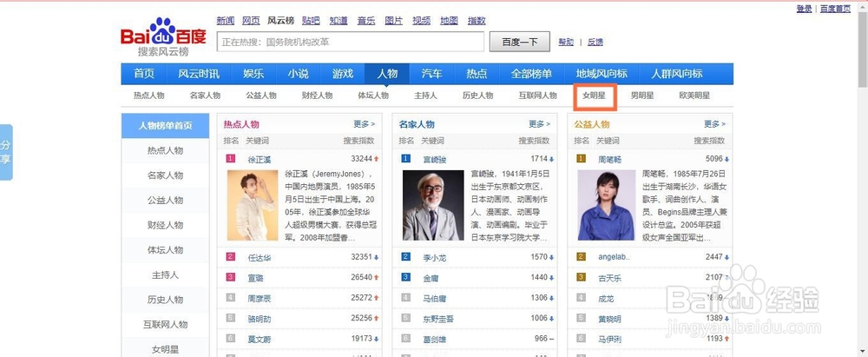Screen dimensions: 868x357
Task: Expand 更多 in 公益人物 panel
Action: [714, 124]
